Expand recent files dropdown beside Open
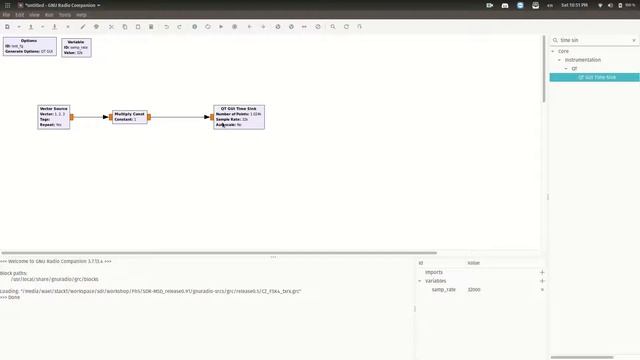Screen dimensions: 640x360 pos(42,27)
